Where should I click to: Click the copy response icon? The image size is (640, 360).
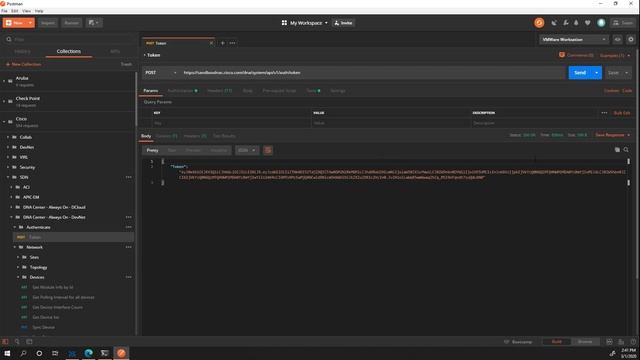(x=617, y=150)
